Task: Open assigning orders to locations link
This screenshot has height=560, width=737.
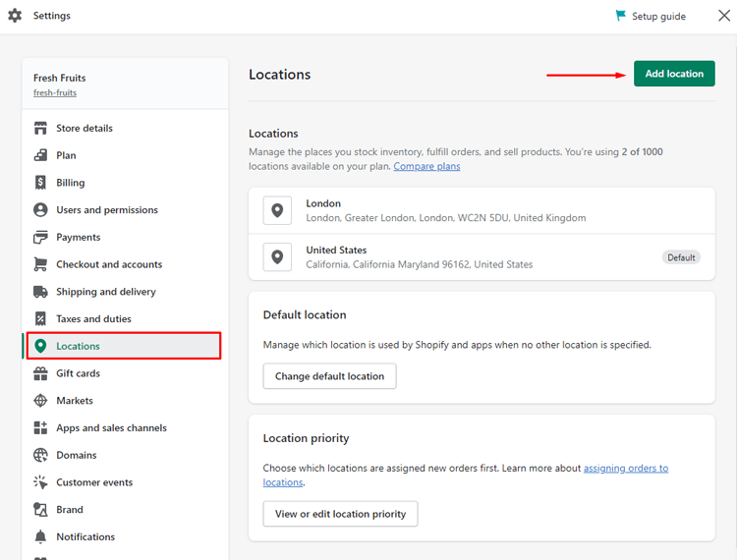Action: click(626, 468)
